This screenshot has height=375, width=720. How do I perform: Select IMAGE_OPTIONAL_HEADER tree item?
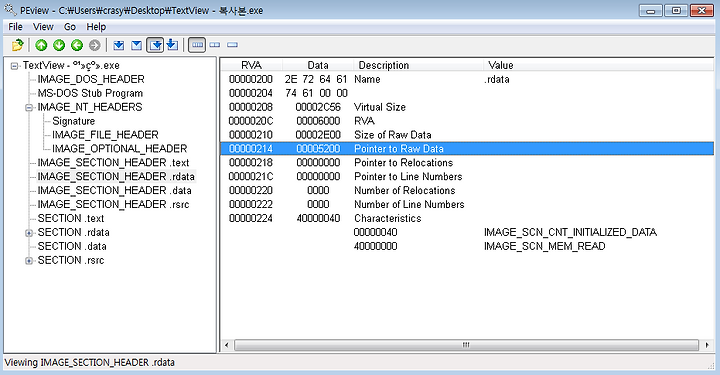119,149
